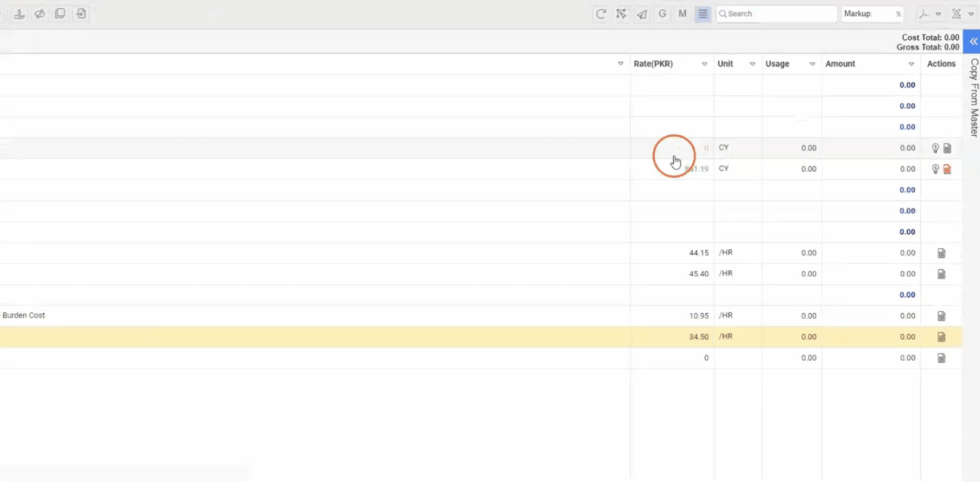Click the refresh icon in toolbar

[x=601, y=14]
